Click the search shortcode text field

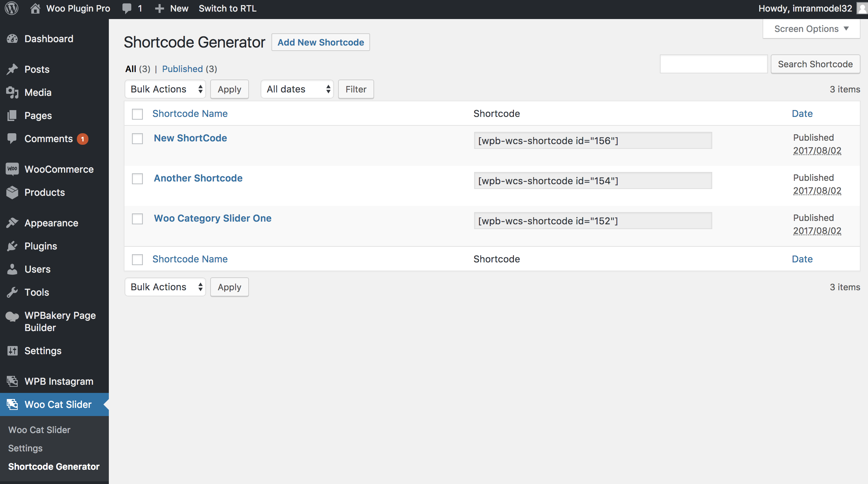click(714, 64)
